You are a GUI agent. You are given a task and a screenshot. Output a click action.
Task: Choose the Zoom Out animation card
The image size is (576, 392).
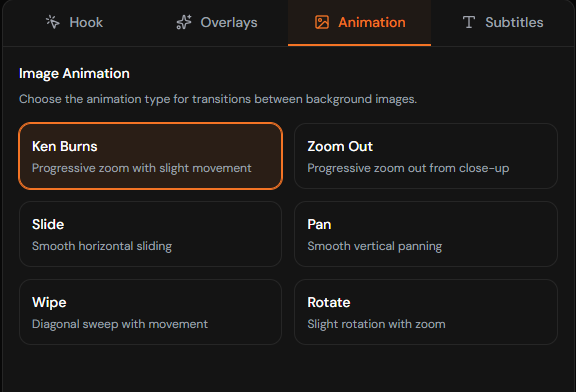(x=426, y=156)
